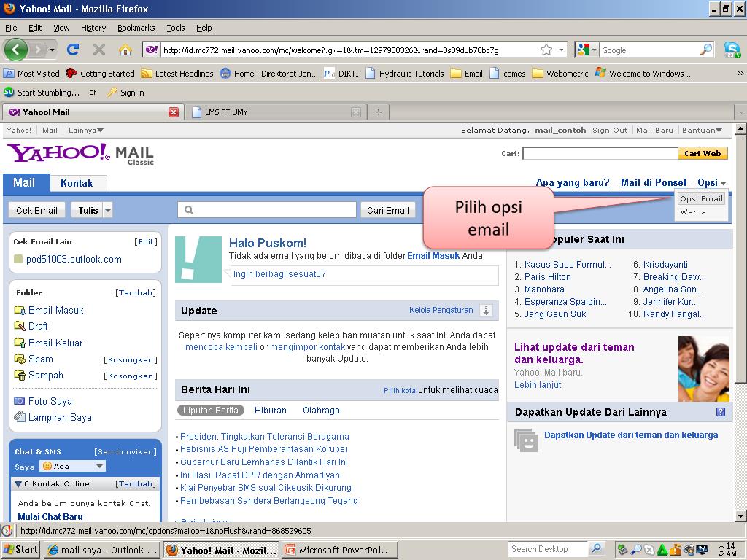Viewport: 747px width, 560px height.
Task: Click the Sign Out link
Action: pos(610,130)
